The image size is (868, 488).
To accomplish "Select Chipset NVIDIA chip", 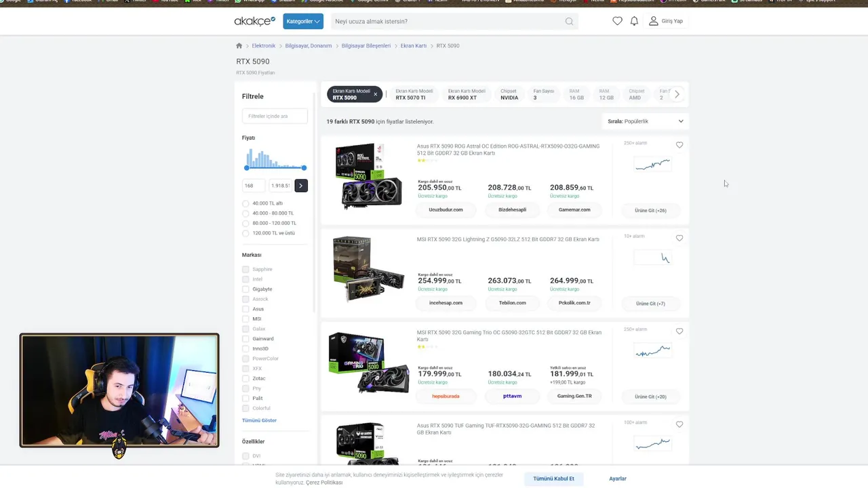I will [509, 94].
